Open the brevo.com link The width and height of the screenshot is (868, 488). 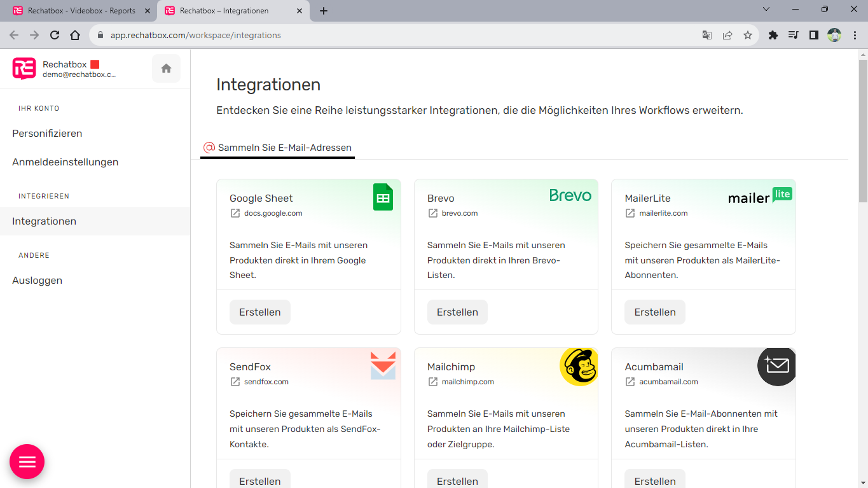(460, 213)
